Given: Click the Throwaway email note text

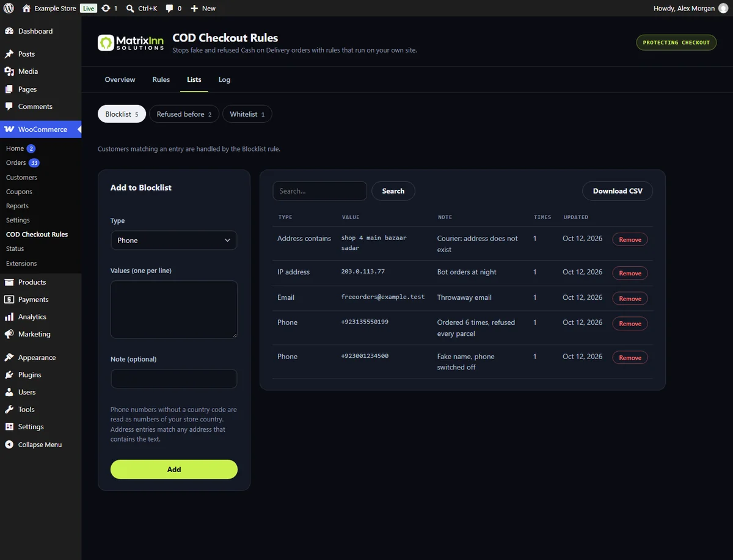Looking at the screenshot, I should click(464, 297).
